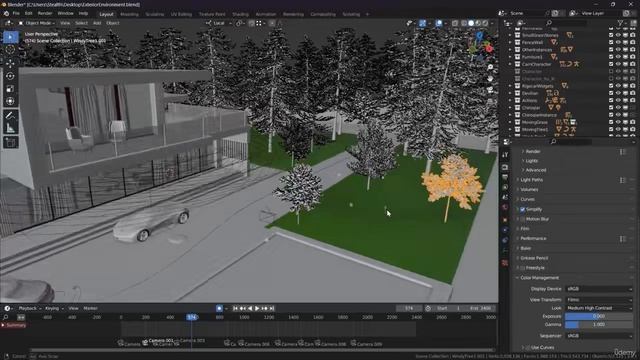Click the navigation gizmo in viewport
This screenshot has height=360, width=640.
[480, 46]
